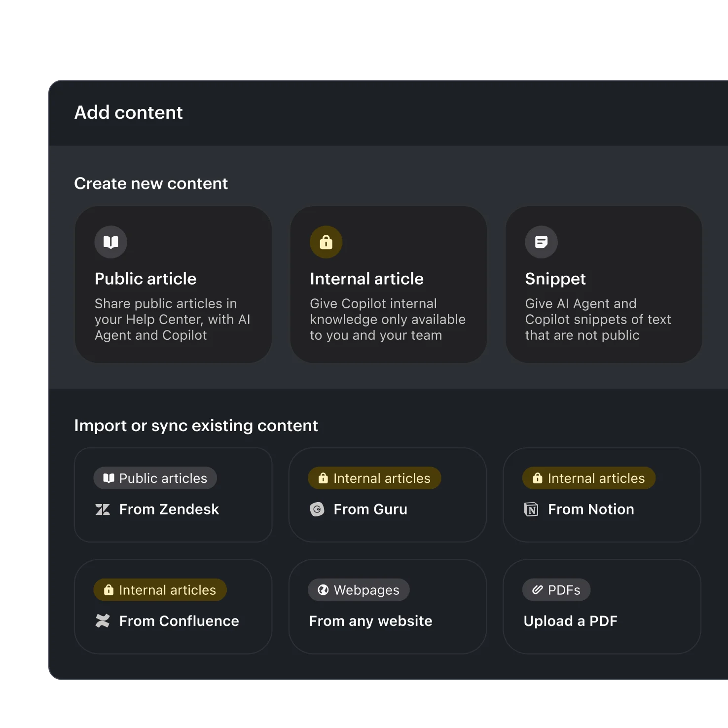Import webpages from any website
Image resolution: width=728 pixels, height=728 pixels.
[x=388, y=606]
